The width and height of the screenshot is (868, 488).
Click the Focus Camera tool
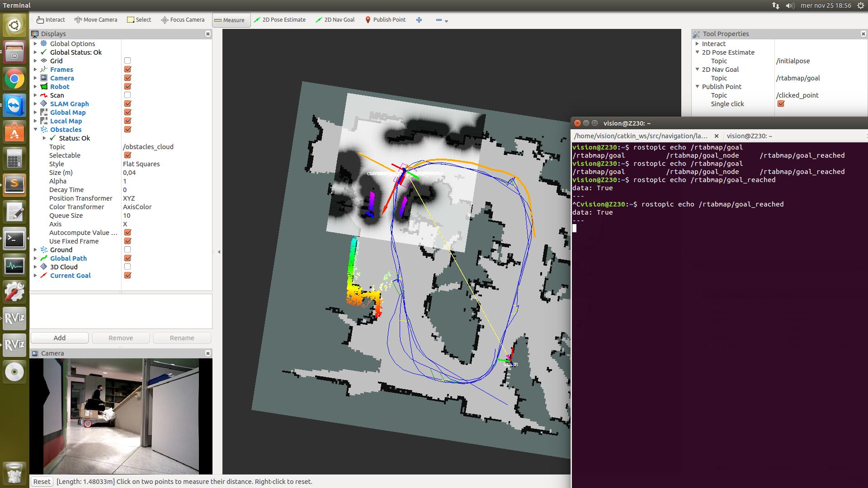pyautogui.click(x=183, y=20)
